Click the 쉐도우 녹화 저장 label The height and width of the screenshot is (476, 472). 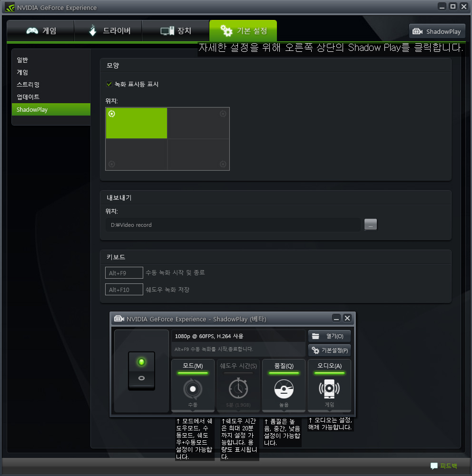pyautogui.click(x=167, y=290)
